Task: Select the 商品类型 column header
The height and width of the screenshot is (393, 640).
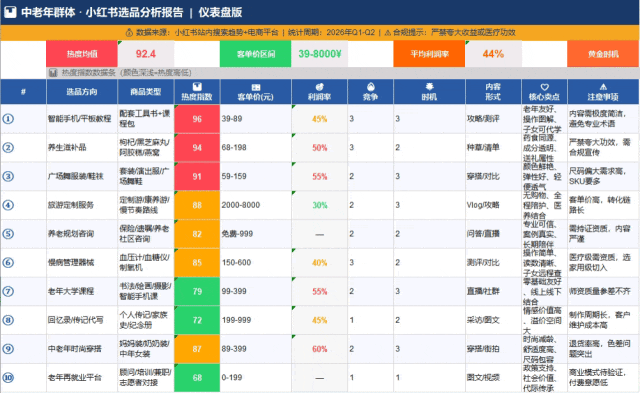Action: (x=146, y=92)
